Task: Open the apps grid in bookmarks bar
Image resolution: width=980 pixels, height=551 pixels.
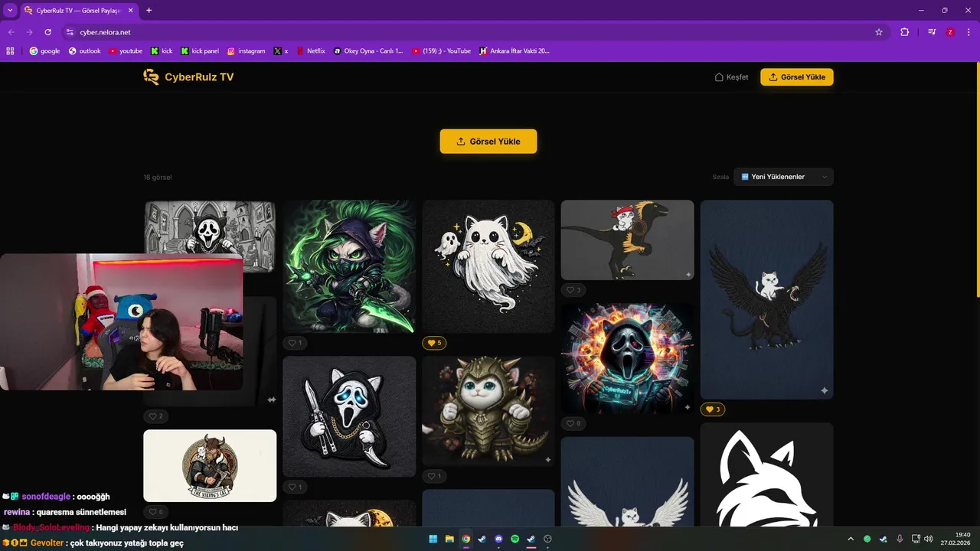Action: click(x=11, y=51)
